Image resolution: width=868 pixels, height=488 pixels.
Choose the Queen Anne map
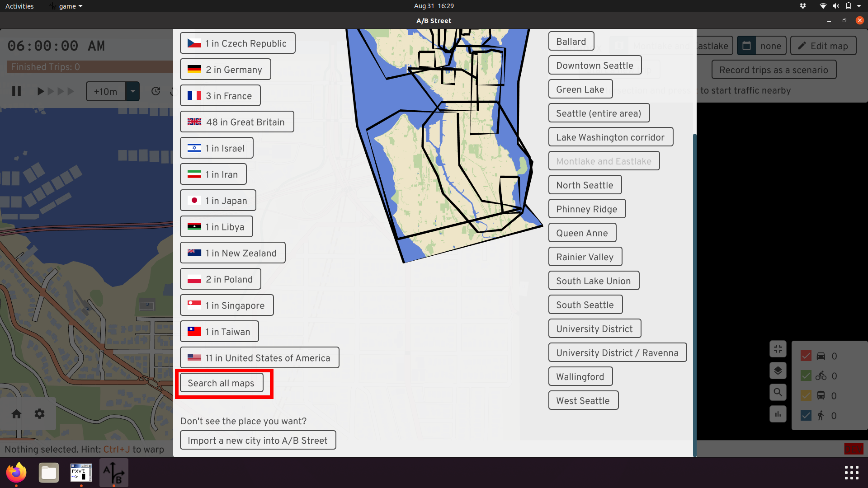(582, 233)
